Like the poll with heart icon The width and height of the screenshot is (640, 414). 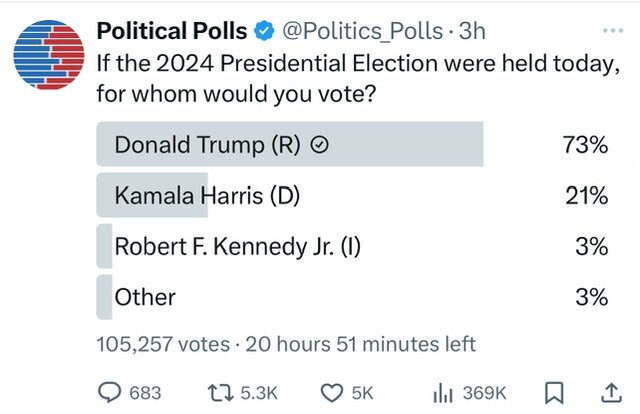coord(331,393)
